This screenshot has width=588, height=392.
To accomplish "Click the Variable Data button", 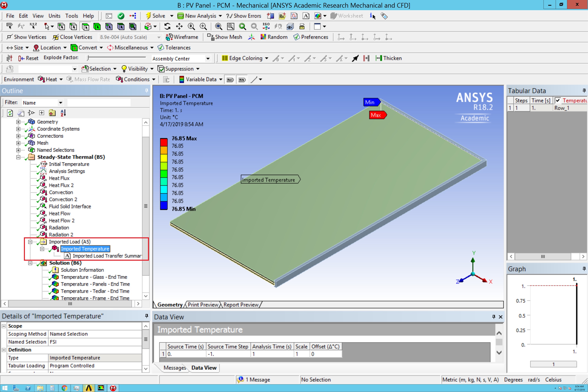I will coord(201,79).
